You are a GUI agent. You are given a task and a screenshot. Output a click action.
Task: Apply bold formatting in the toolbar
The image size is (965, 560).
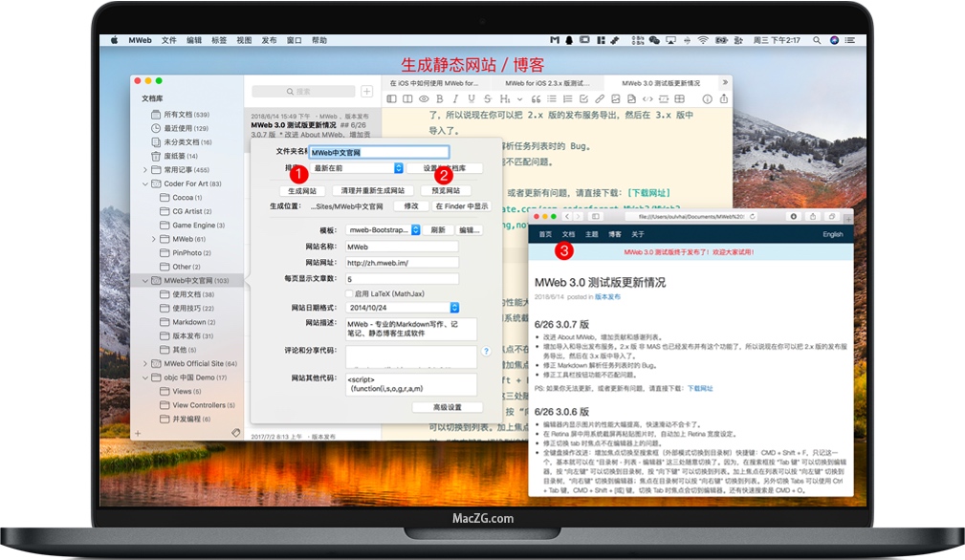tap(439, 100)
